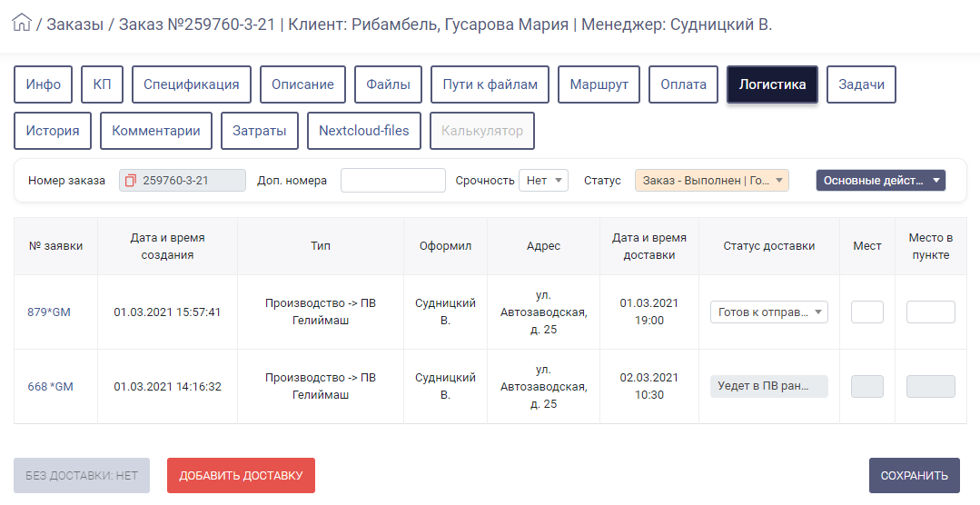
Task: Open the Инфо tab
Action: click(43, 84)
